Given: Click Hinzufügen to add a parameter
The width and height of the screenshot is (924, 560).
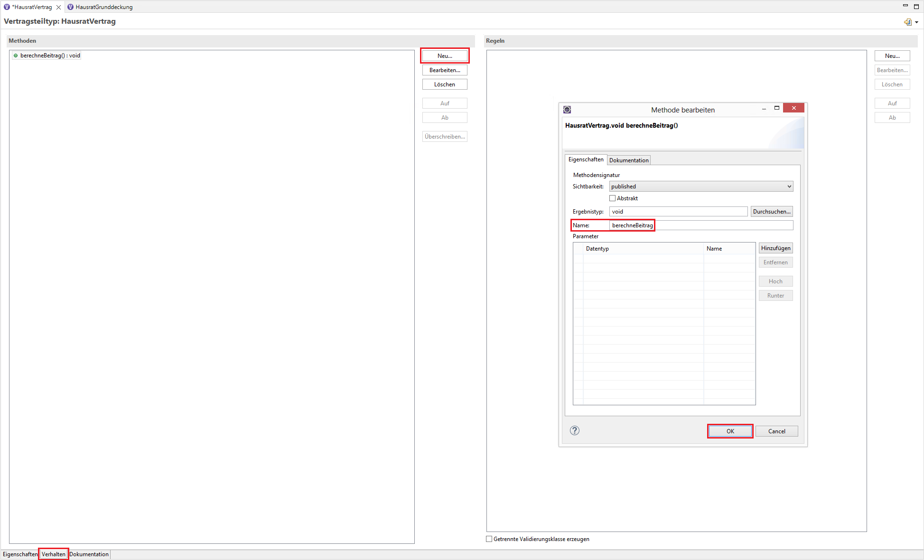Looking at the screenshot, I should [x=776, y=248].
